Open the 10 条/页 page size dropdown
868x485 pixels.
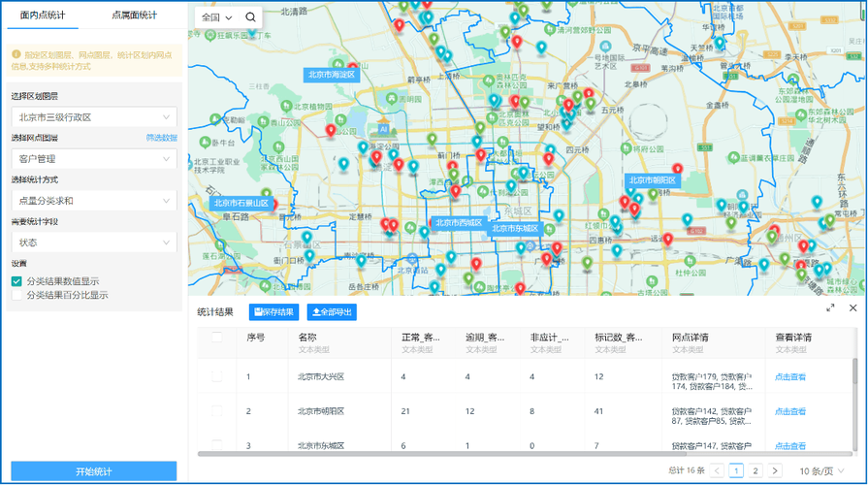click(x=821, y=471)
